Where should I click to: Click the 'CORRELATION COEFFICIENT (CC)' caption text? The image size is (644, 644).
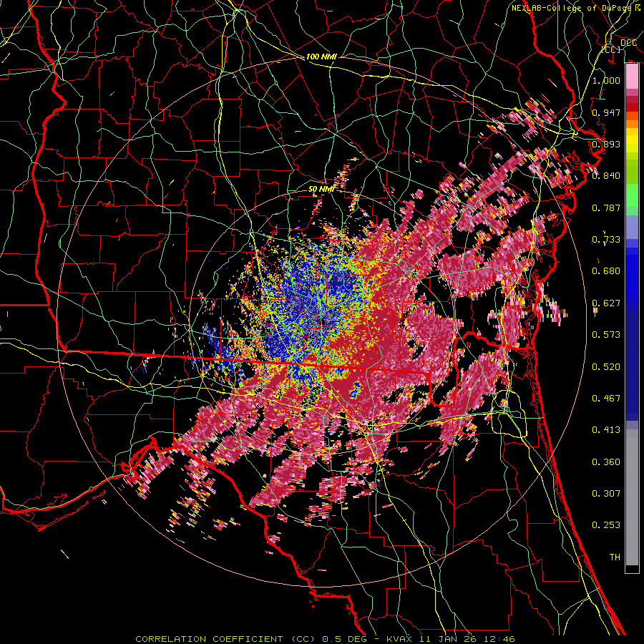coord(225,639)
